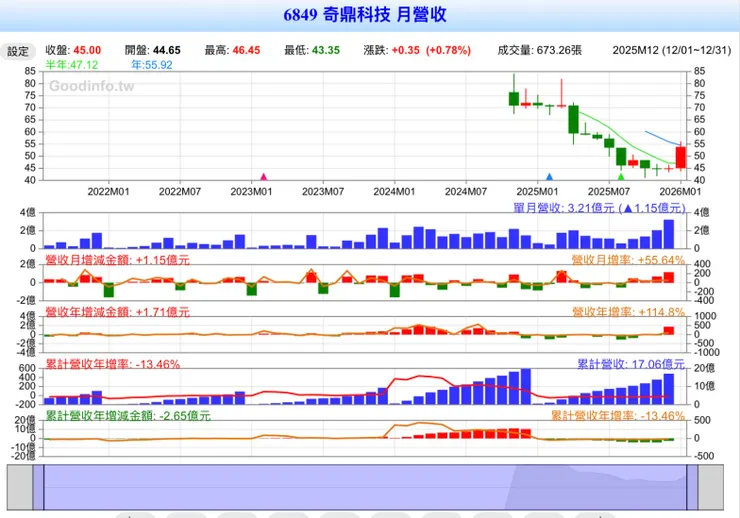
Task: Click the 累計營收: 17.06億元 label
Action: click(x=631, y=364)
